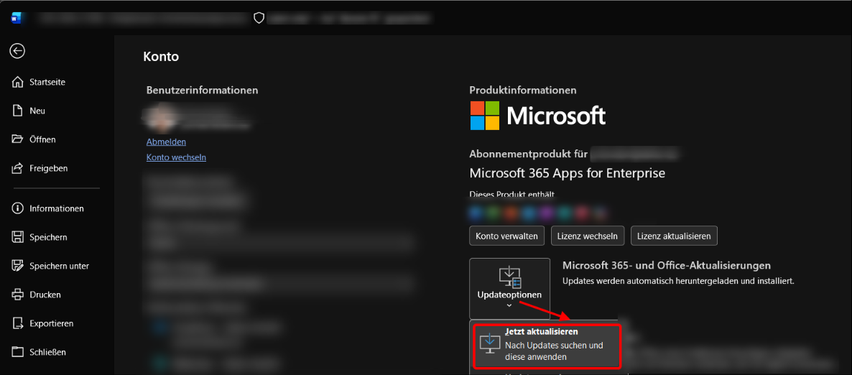Click Updates werden automatisch heruntergeladen text
Screen dimensions: 852x375
[679, 281]
